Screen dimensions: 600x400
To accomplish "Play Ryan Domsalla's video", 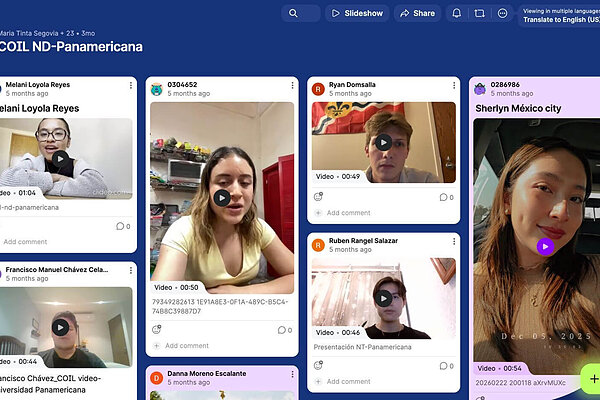I will coord(383,142).
